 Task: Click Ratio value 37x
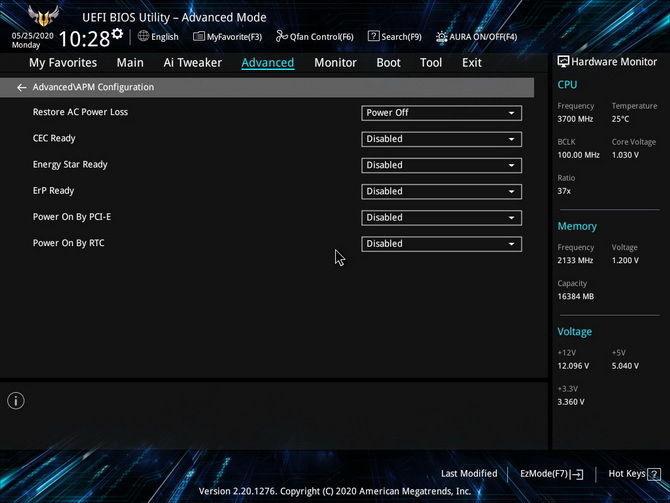564,191
